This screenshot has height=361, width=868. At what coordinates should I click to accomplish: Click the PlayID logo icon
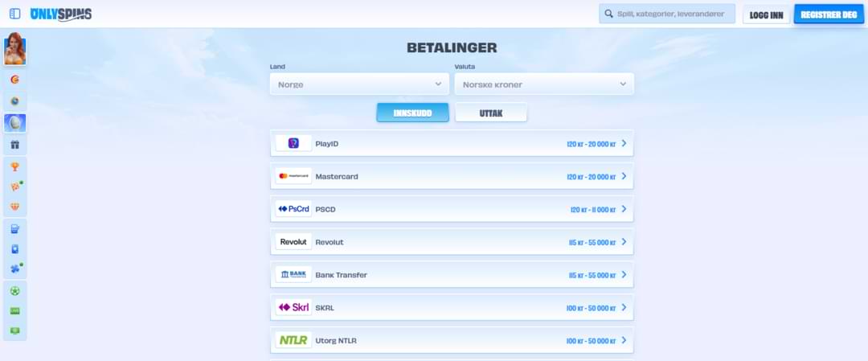pos(293,143)
